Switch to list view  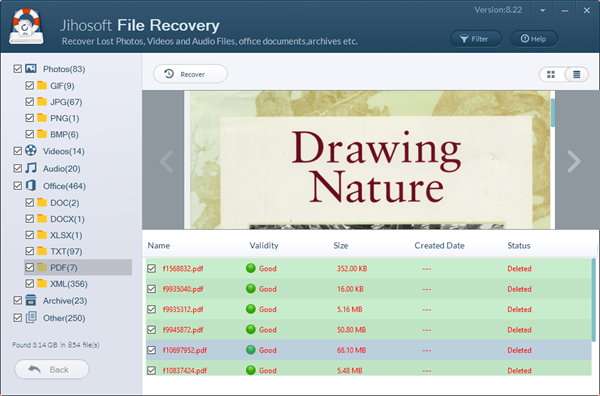point(577,74)
